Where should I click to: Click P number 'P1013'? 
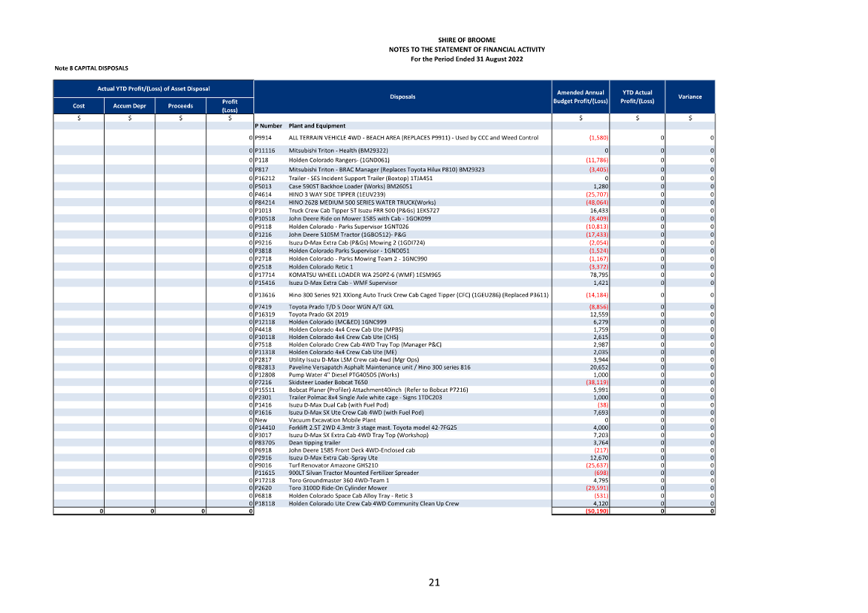click(263, 211)
